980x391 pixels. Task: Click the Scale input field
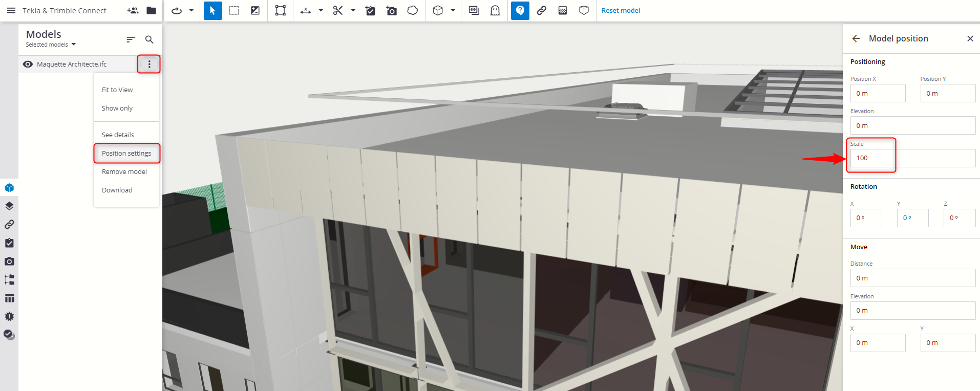click(911, 158)
